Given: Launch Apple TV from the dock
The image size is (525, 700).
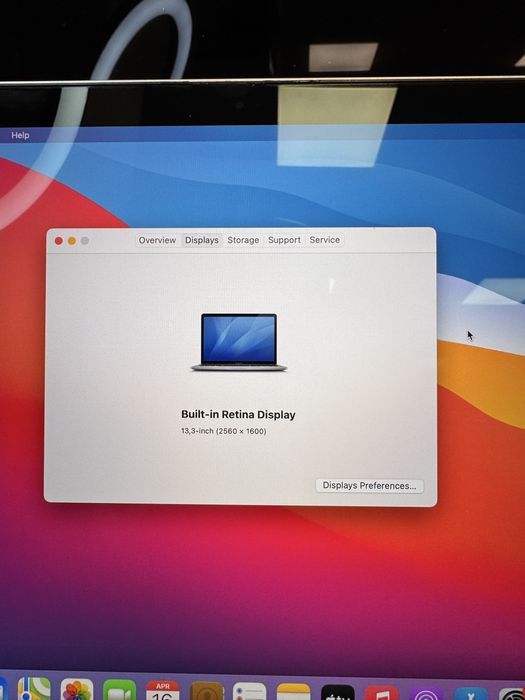Looking at the screenshot, I should pos(338,692).
